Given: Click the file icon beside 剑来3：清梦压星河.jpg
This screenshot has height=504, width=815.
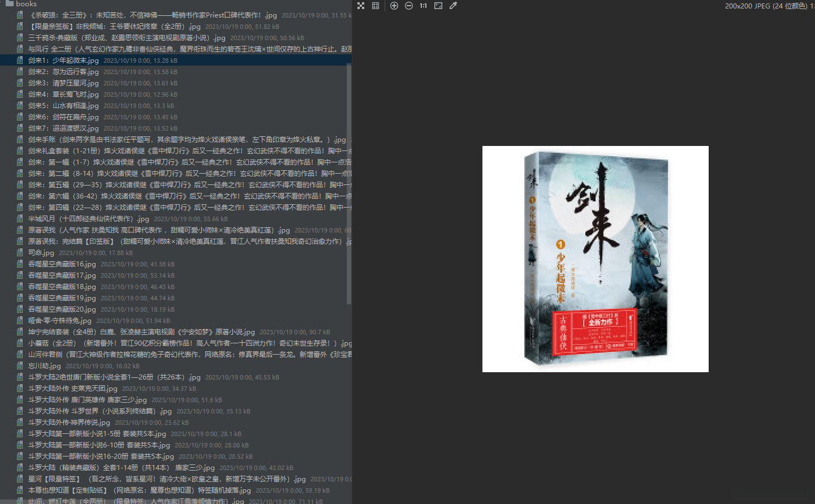Looking at the screenshot, I should coord(20,83).
